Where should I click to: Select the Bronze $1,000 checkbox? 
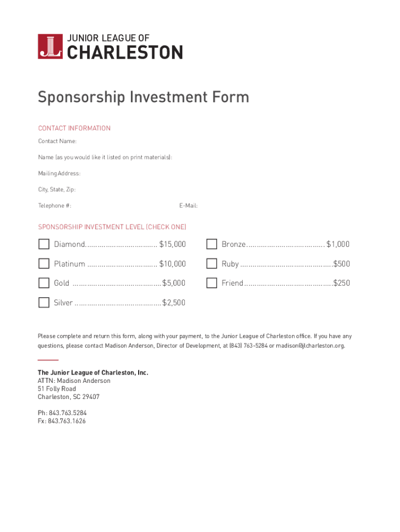[x=211, y=244]
